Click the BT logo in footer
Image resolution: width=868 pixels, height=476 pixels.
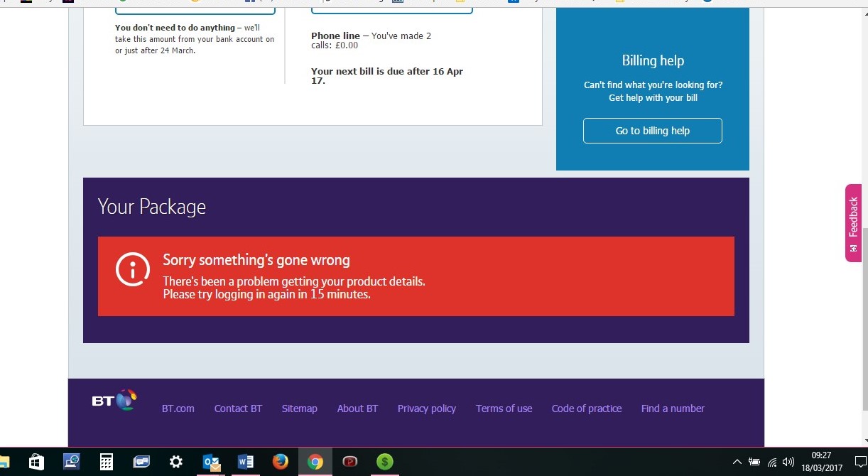(114, 400)
